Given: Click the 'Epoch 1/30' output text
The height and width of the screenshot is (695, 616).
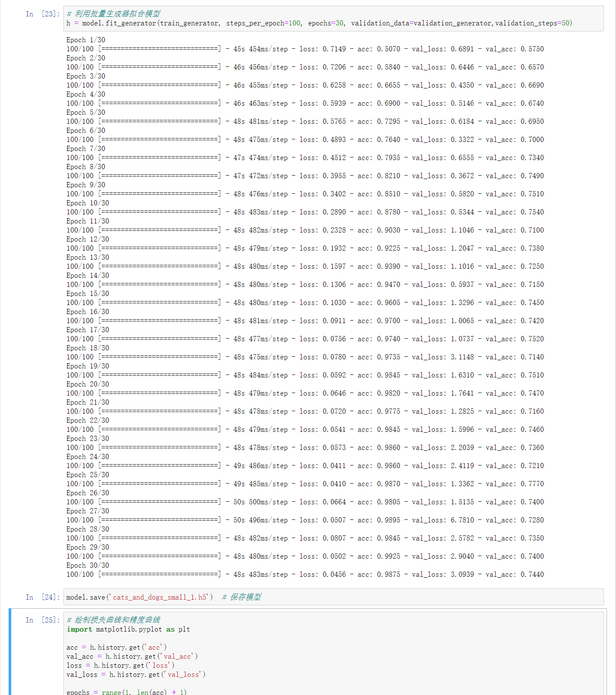Looking at the screenshot, I should coord(86,40).
